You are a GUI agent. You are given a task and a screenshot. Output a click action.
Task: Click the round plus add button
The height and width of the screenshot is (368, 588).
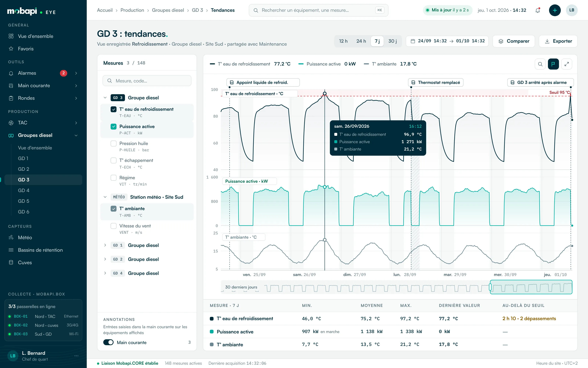coord(555,10)
